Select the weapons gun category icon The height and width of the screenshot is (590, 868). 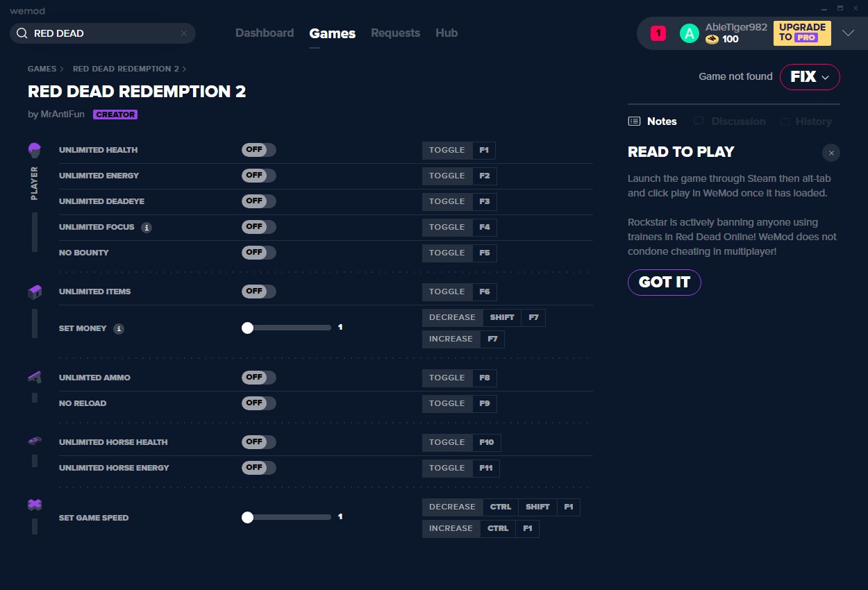(x=34, y=377)
